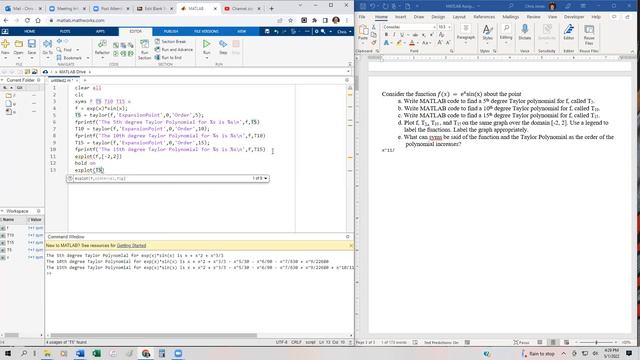This screenshot has height=360, width=640.
Task: Insert a Section Break in MATLAB editor
Action: pyautogui.click(x=171, y=42)
